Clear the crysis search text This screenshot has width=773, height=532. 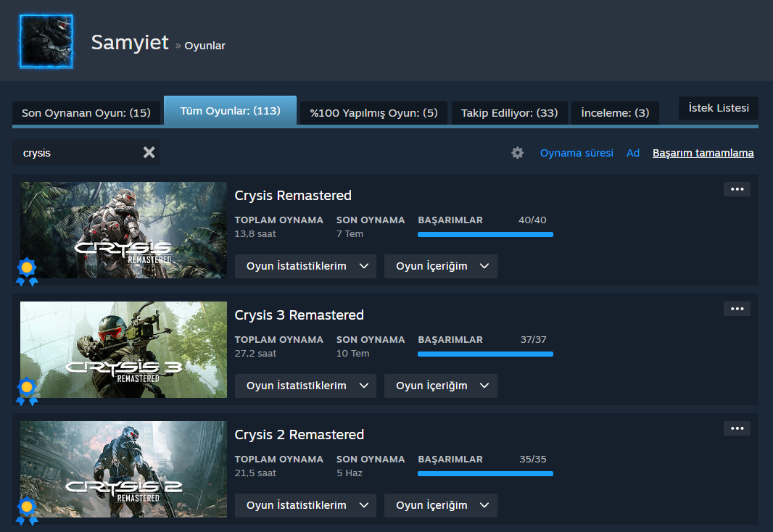point(149,153)
